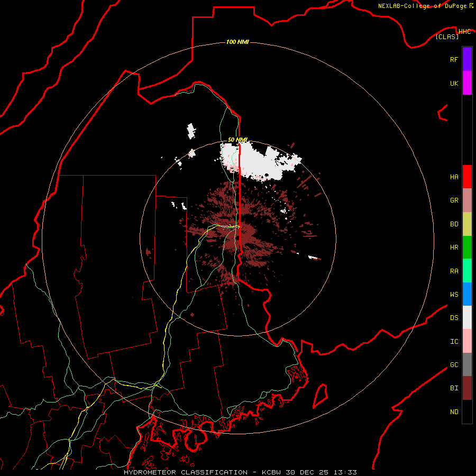Click the 13:33 timestamp text
The height and width of the screenshot is (476, 476).
pyautogui.click(x=345, y=472)
